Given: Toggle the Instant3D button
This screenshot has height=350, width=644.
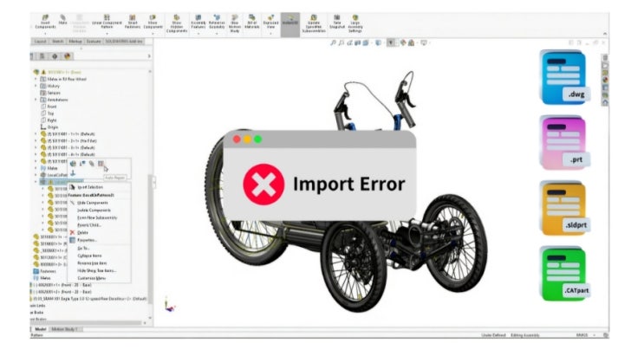Looking at the screenshot, I should 290,23.
